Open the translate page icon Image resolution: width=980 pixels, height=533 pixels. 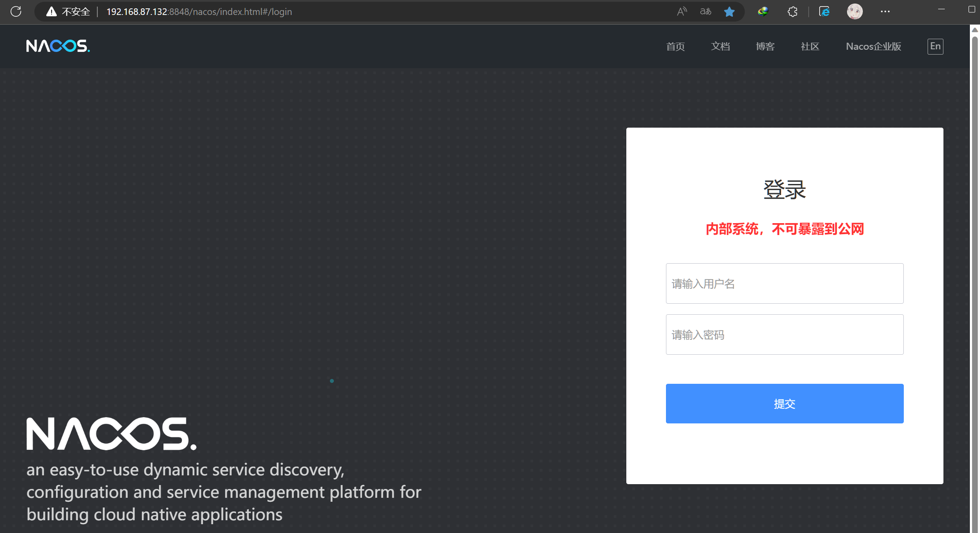click(x=706, y=11)
